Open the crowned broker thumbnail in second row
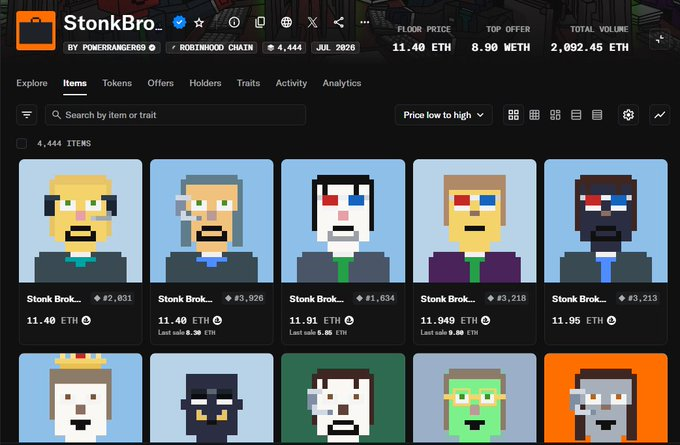 [x=81, y=398]
